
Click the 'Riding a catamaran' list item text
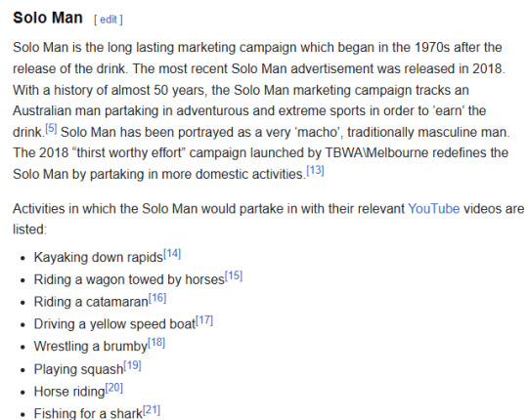pyautogui.click(x=91, y=302)
